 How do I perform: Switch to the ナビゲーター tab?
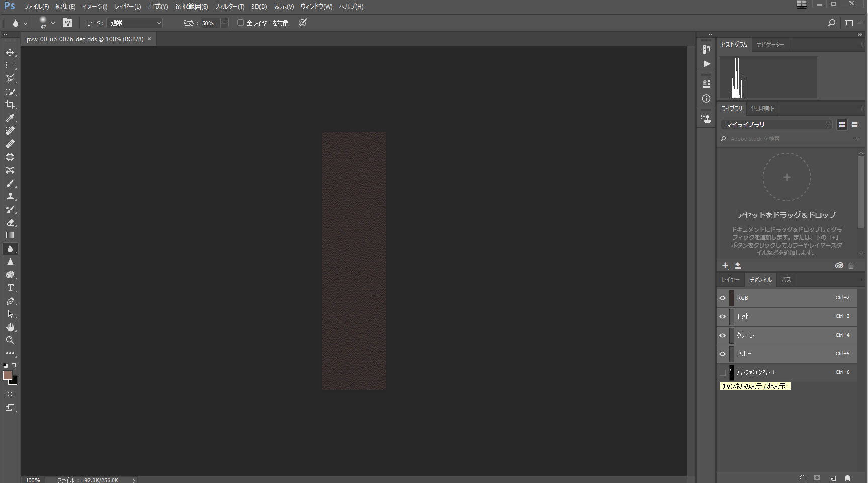(x=770, y=45)
